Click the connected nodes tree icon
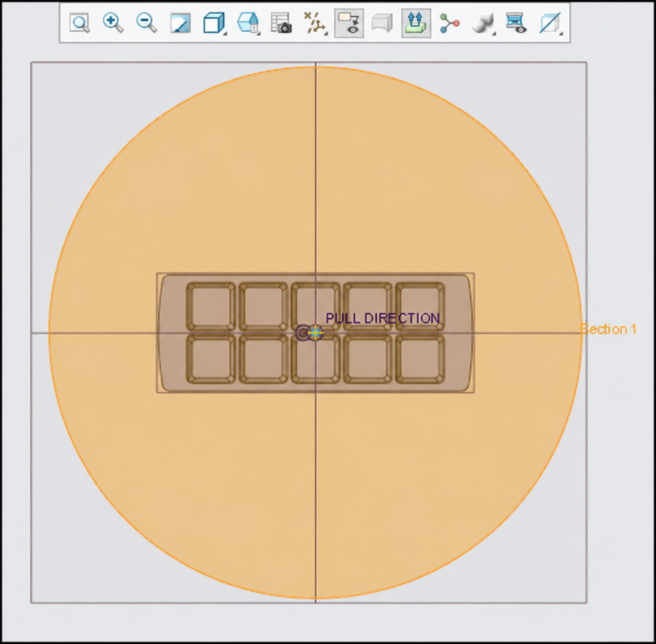 450,23
